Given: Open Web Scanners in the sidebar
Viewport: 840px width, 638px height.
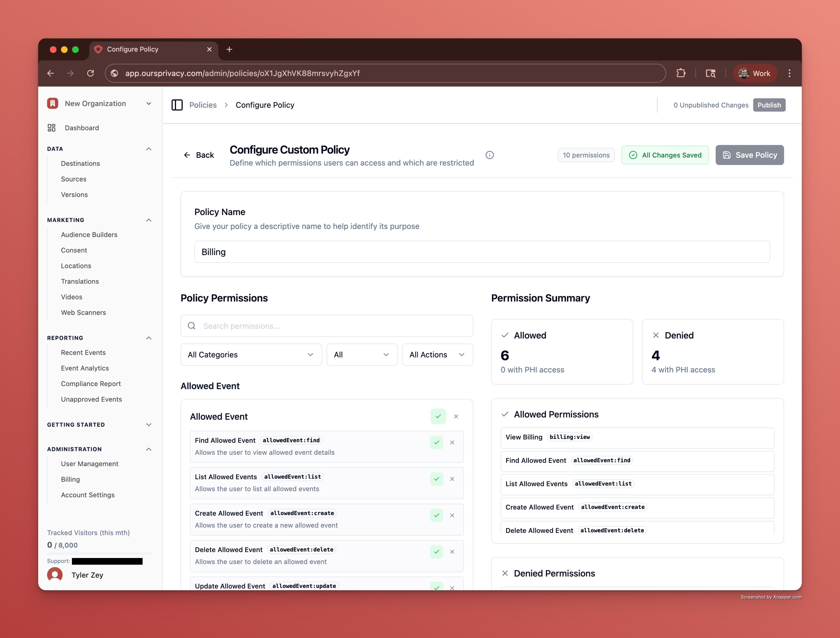Looking at the screenshot, I should click(x=84, y=312).
